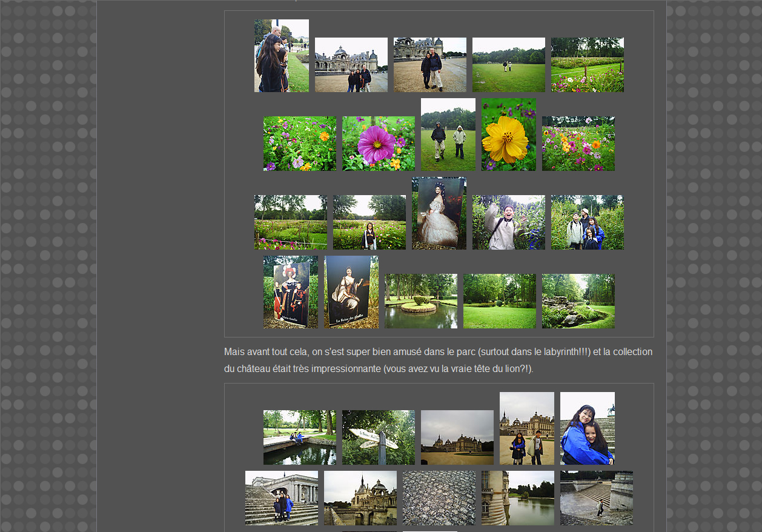Select the girl standing in flower field photo
Screen dimensions: 762x532
coord(369,222)
